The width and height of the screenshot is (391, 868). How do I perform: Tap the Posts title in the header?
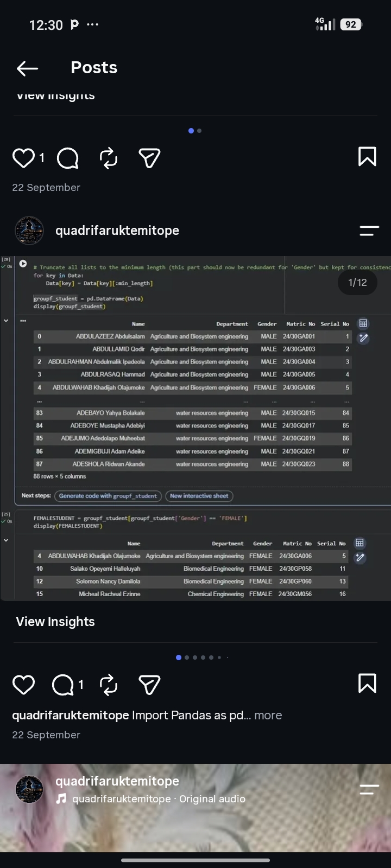[x=94, y=68]
